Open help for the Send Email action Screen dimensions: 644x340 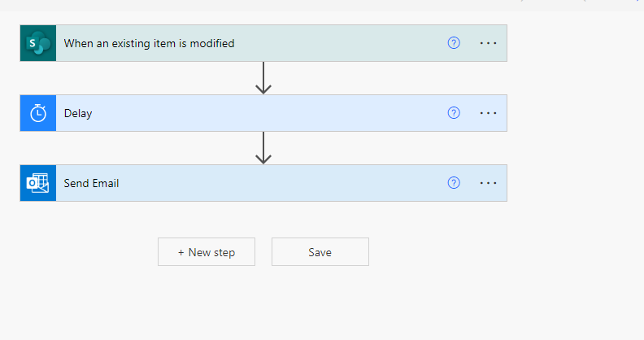tap(454, 183)
